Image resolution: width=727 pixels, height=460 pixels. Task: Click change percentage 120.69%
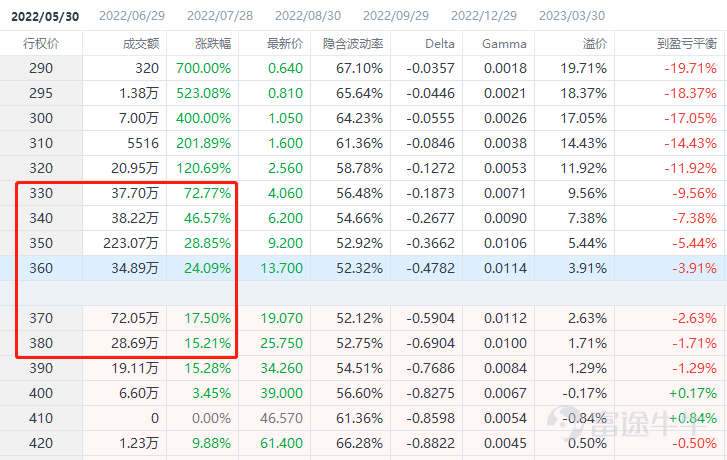204,168
